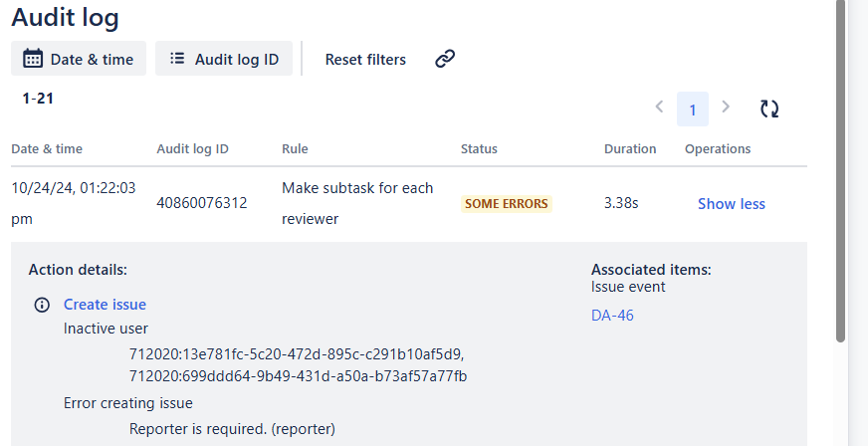This screenshot has width=868, height=446.
Task: Click the Audit log ID column header
Action: 193,149
